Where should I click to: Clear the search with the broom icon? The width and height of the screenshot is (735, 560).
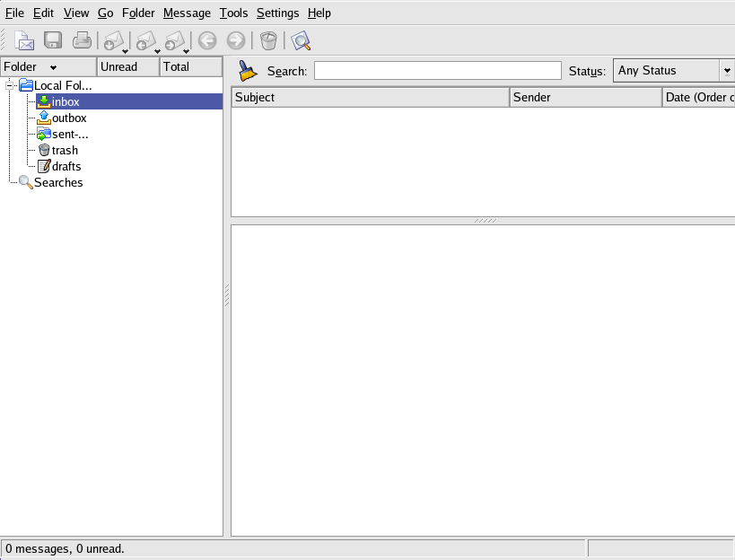pos(247,71)
